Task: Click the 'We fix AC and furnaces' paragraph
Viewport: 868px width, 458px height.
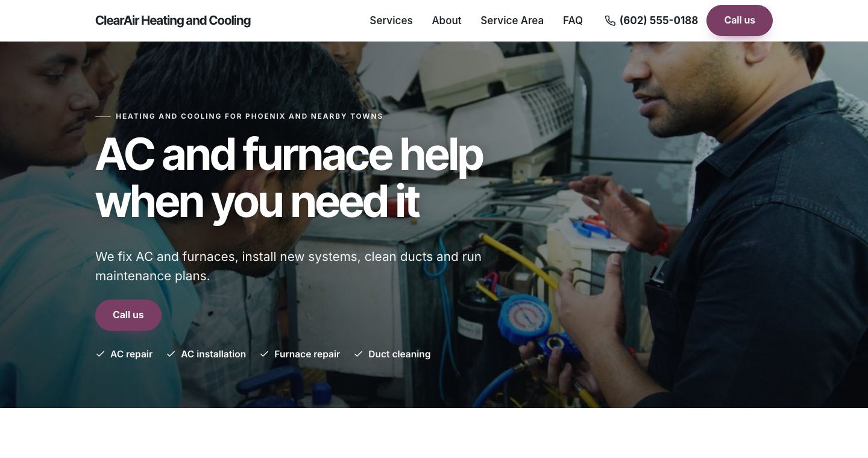Action: 288,266
